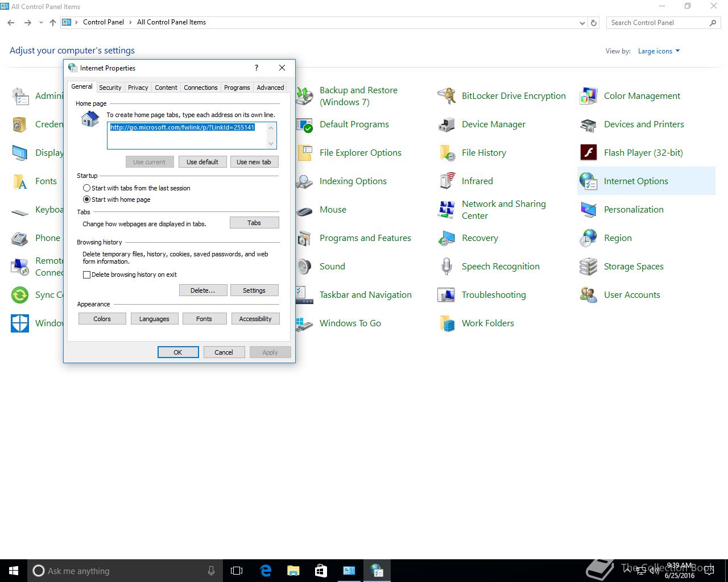The image size is (728, 582).
Task: Open Devices and Printers icon
Action: point(589,124)
